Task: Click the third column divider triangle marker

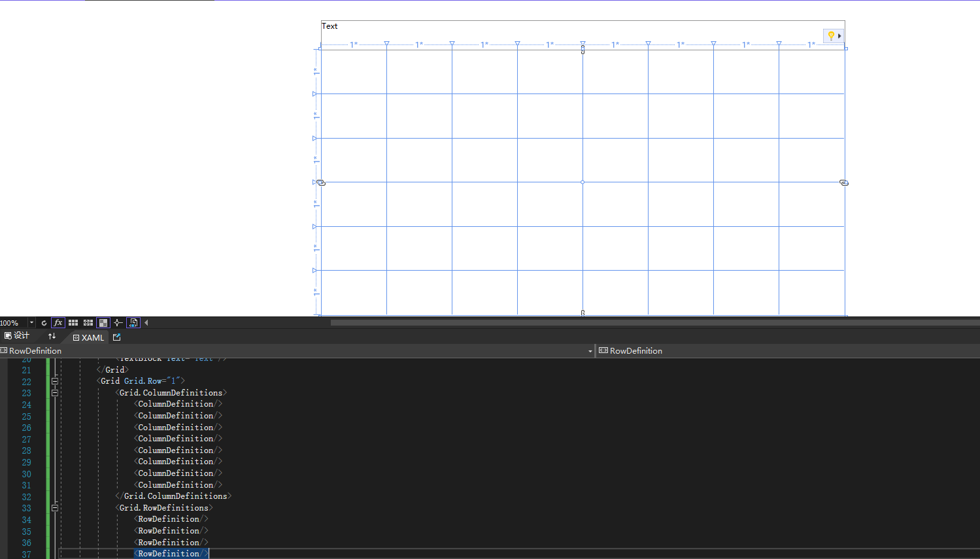Action: tap(517, 44)
